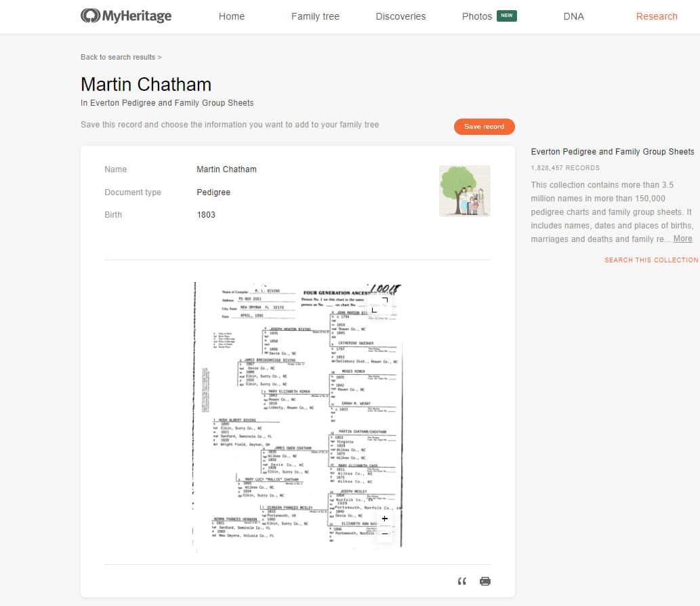Click the MyHeritage logo

(x=126, y=16)
